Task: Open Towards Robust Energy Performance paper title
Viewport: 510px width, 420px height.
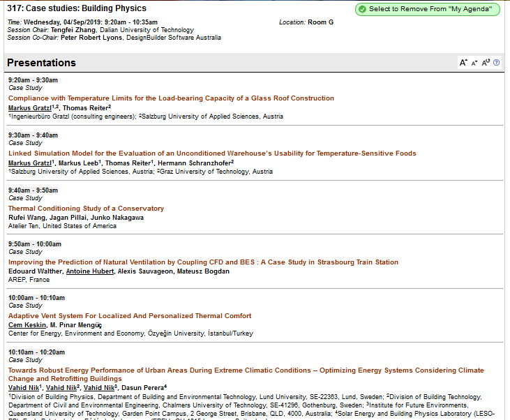Action: pos(246,375)
